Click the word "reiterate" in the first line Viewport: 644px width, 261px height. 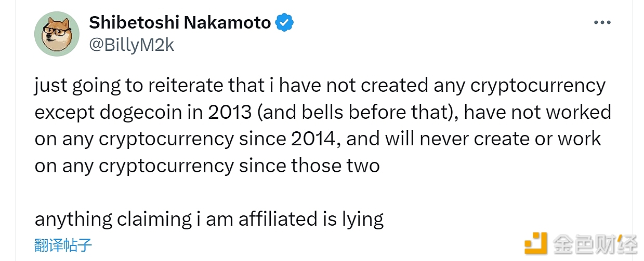click(180, 85)
